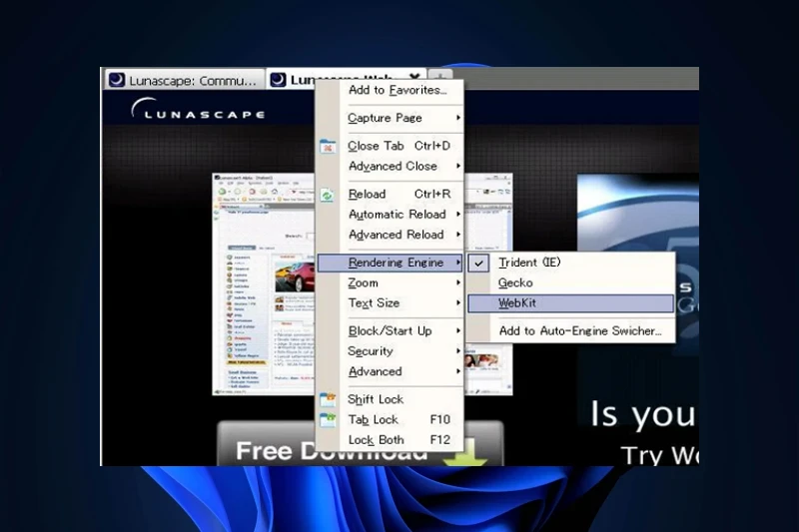Click the Shift Lock icon in the menu
799x532 pixels.
(328, 399)
